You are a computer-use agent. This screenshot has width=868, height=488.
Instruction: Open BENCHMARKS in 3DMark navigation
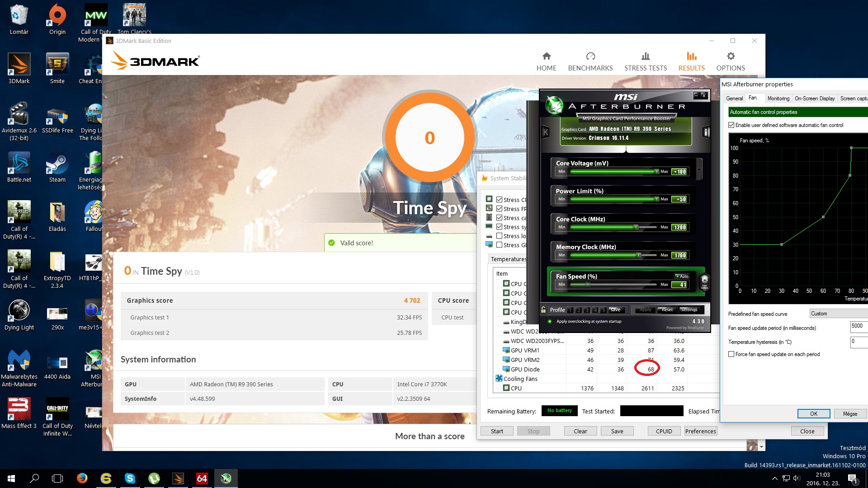coord(590,62)
